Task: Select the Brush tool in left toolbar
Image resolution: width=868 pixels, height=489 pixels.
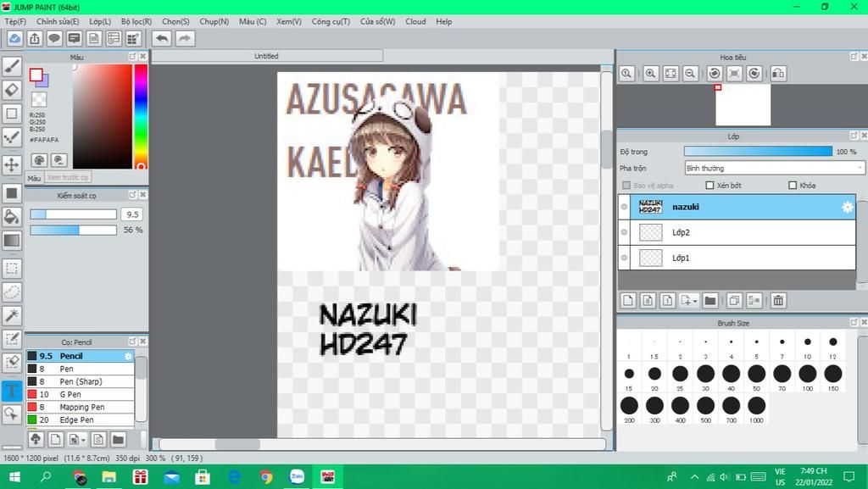Action: coord(12,66)
